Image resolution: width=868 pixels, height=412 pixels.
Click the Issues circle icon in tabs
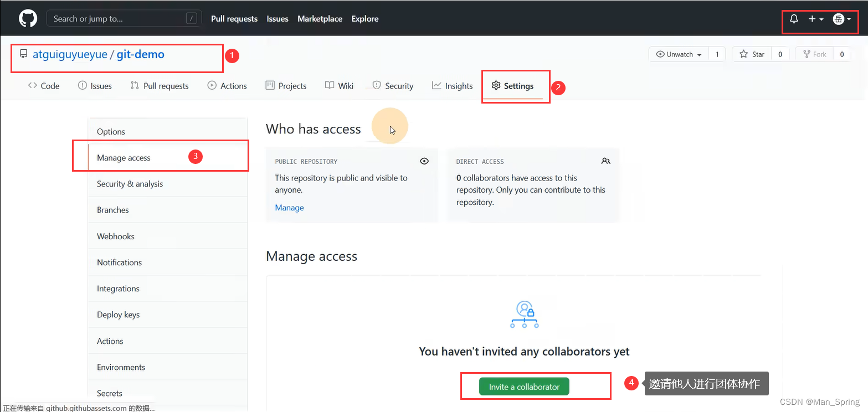83,85
